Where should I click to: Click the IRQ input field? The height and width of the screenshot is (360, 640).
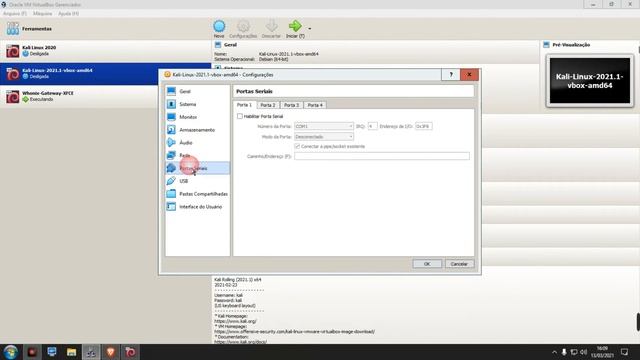pos(372,127)
